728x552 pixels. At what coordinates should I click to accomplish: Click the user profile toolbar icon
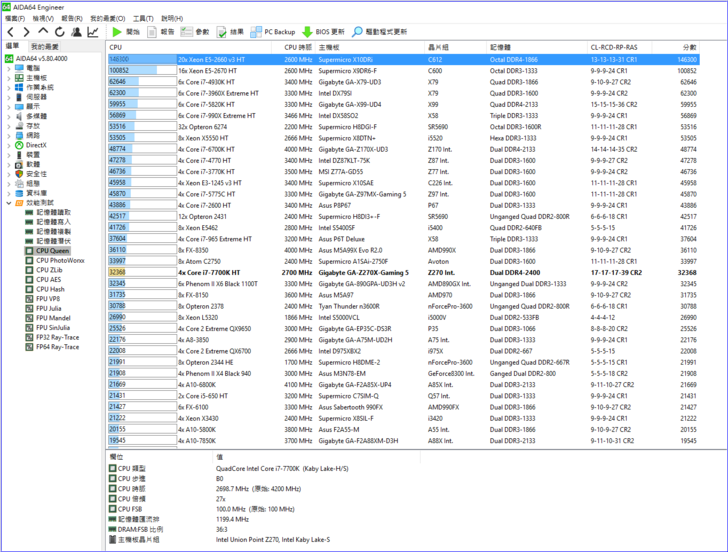pyautogui.click(x=75, y=32)
